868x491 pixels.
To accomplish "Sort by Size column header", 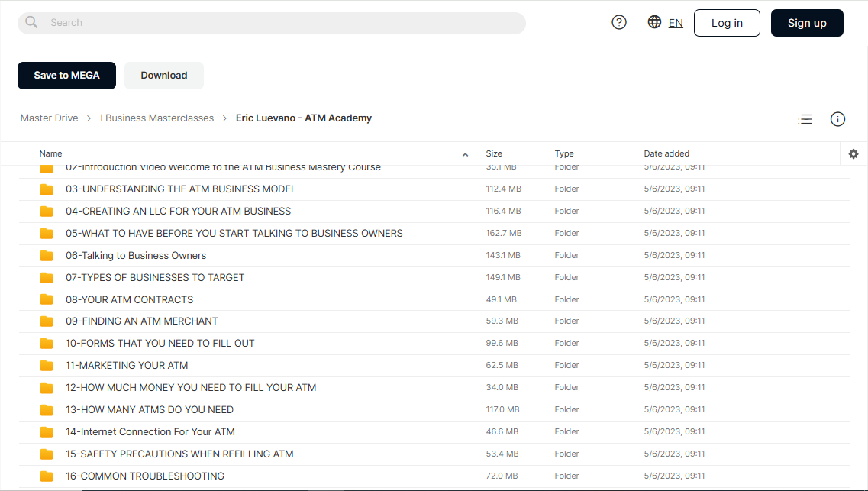I will click(494, 154).
